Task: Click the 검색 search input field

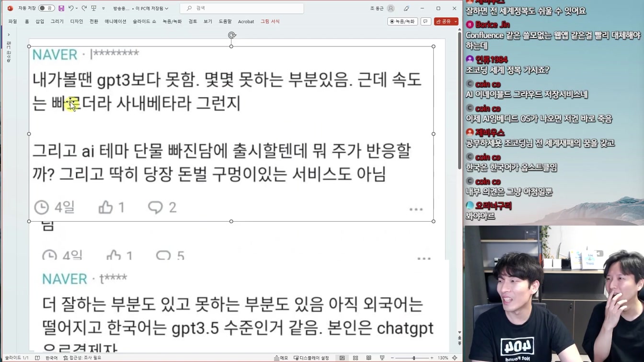Action: click(x=242, y=8)
